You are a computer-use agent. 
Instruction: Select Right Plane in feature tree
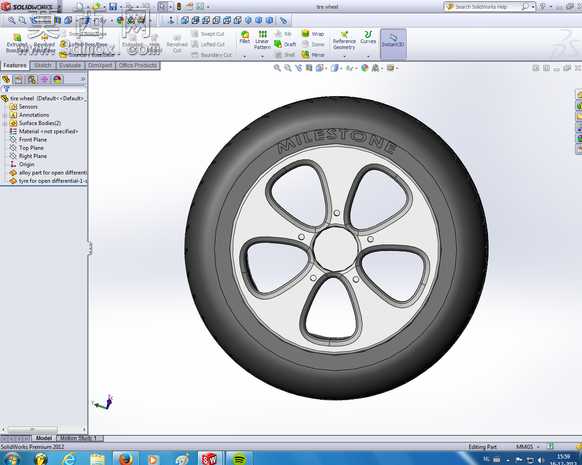click(28, 156)
